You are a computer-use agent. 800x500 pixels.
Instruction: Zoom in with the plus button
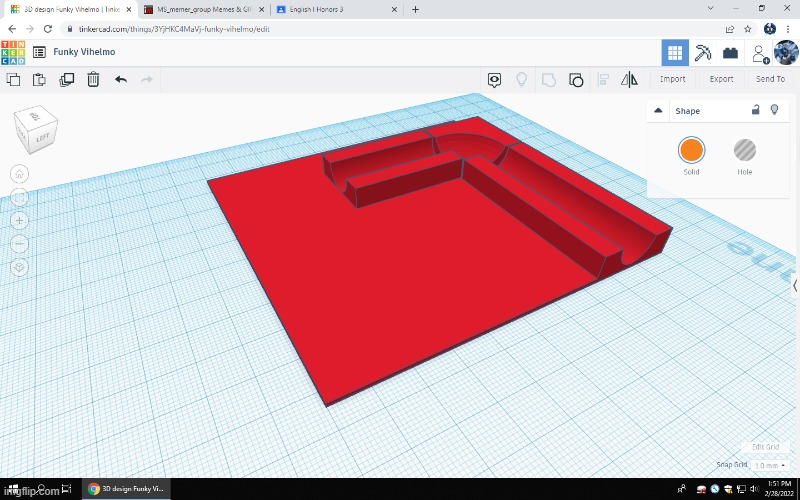[20, 220]
